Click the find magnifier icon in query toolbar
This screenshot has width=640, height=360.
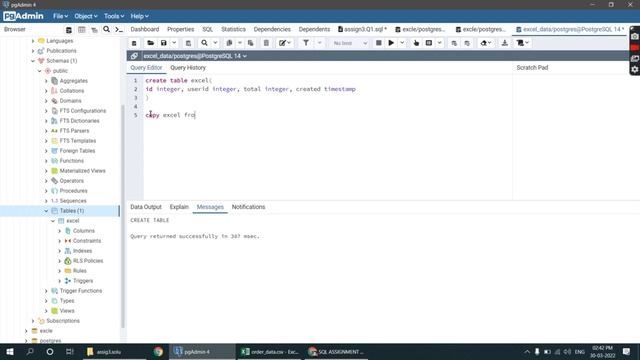point(204,43)
